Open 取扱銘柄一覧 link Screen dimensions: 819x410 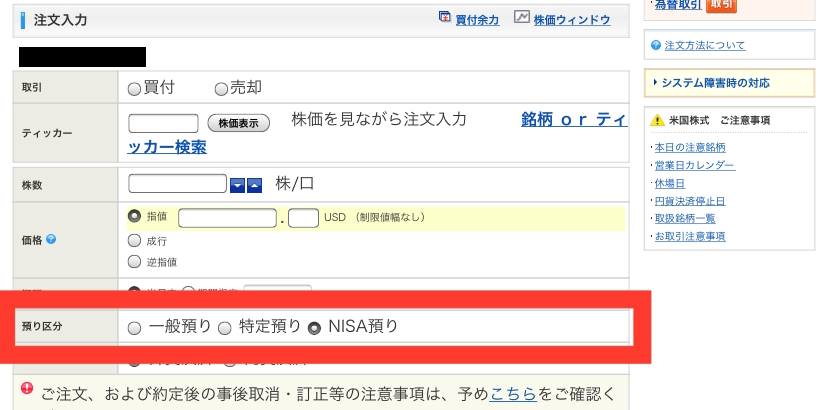pyautogui.click(x=685, y=218)
